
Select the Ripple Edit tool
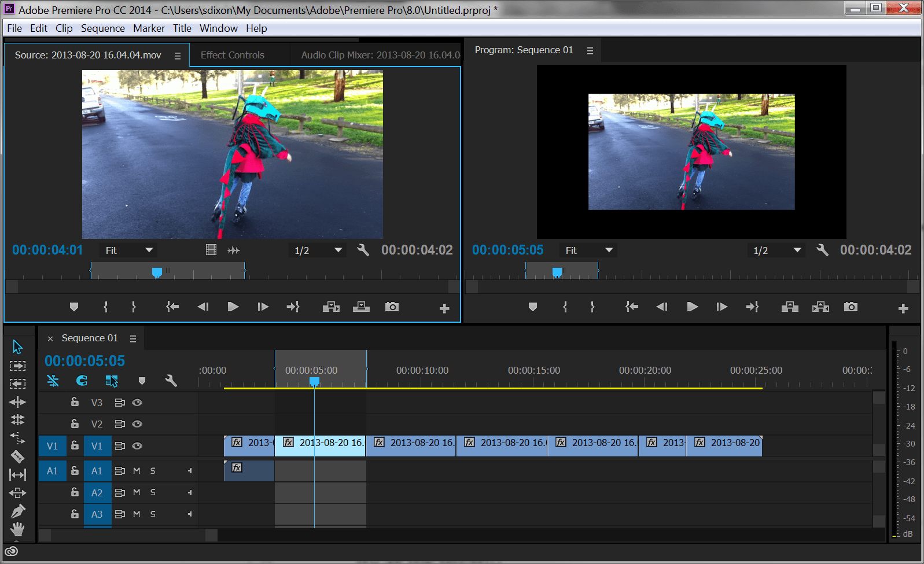(17, 401)
